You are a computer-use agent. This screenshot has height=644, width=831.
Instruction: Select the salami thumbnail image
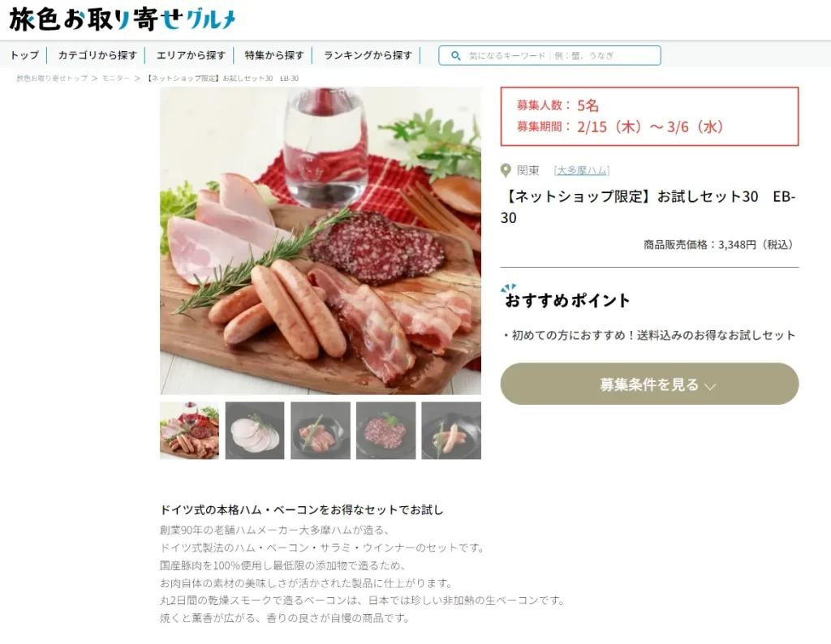coord(385,431)
